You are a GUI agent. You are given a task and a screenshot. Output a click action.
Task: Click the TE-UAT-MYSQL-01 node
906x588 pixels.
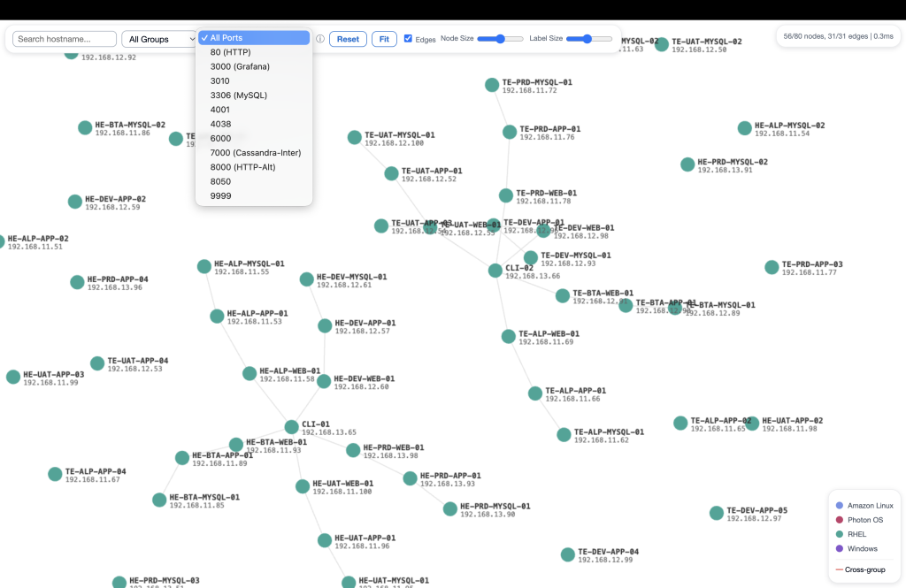(x=355, y=137)
